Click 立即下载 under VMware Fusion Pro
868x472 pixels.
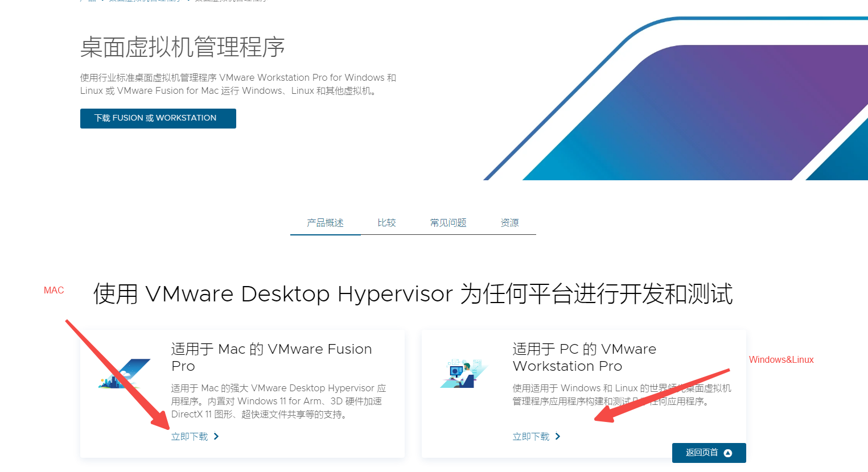[190, 437]
